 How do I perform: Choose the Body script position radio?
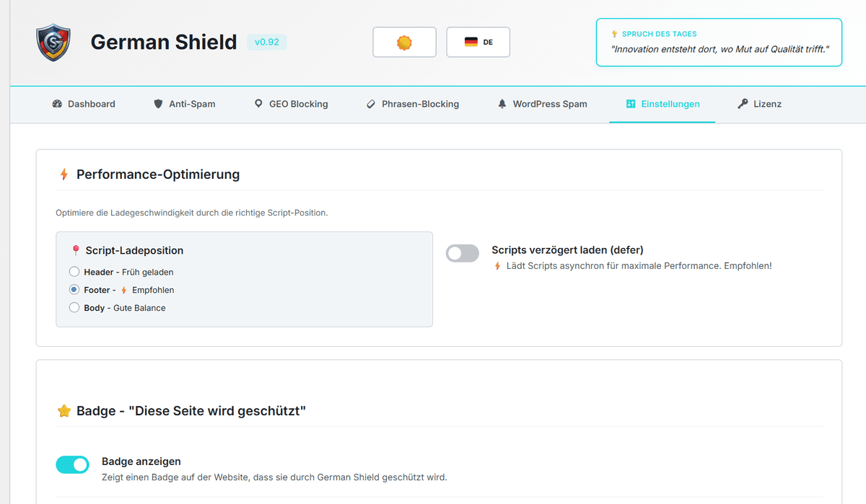(x=74, y=308)
